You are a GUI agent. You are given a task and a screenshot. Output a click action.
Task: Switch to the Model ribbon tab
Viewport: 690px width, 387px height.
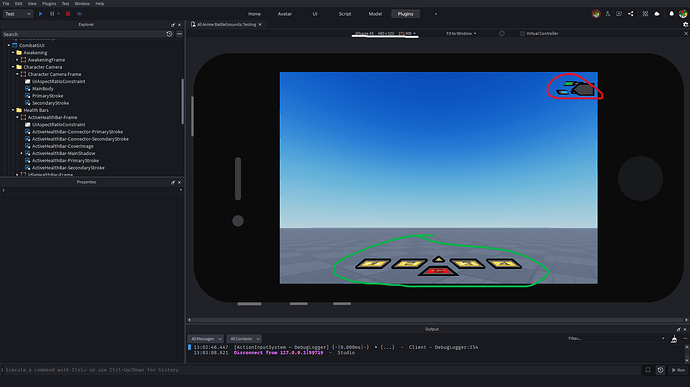[x=375, y=14]
